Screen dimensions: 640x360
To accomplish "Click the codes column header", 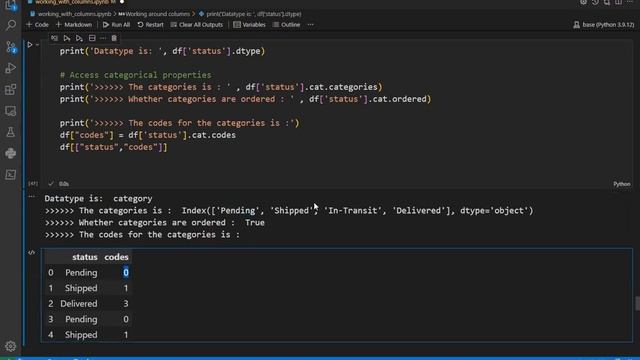I will click(116, 257).
